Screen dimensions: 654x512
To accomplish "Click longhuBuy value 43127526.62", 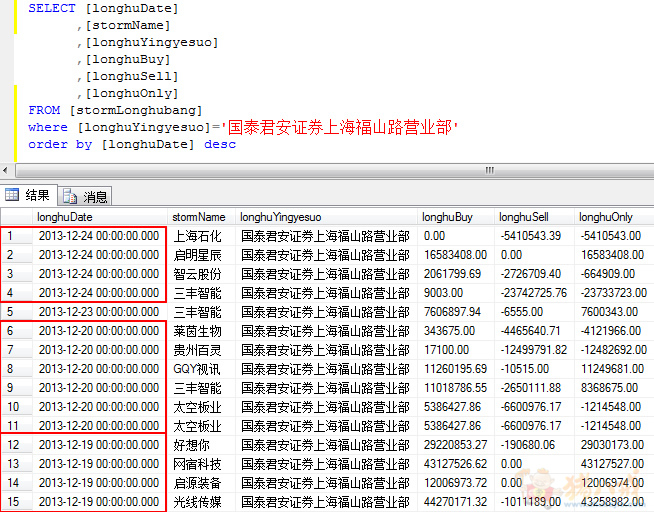I will 455,464.
